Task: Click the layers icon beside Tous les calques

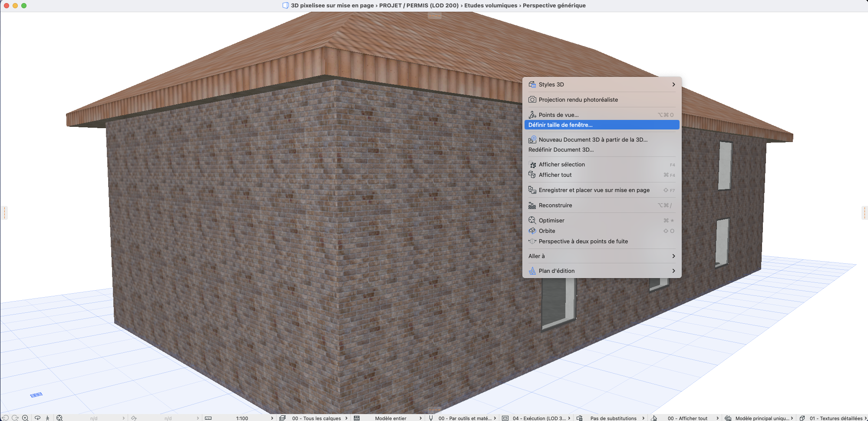Action: tap(283, 418)
